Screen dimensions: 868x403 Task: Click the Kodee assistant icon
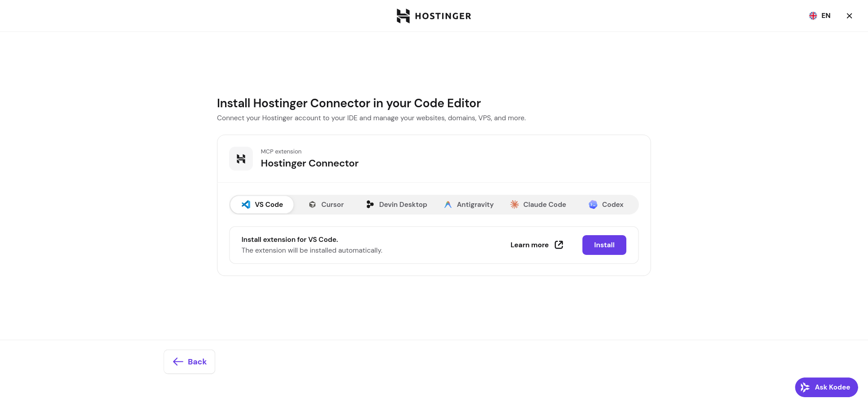click(805, 387)
